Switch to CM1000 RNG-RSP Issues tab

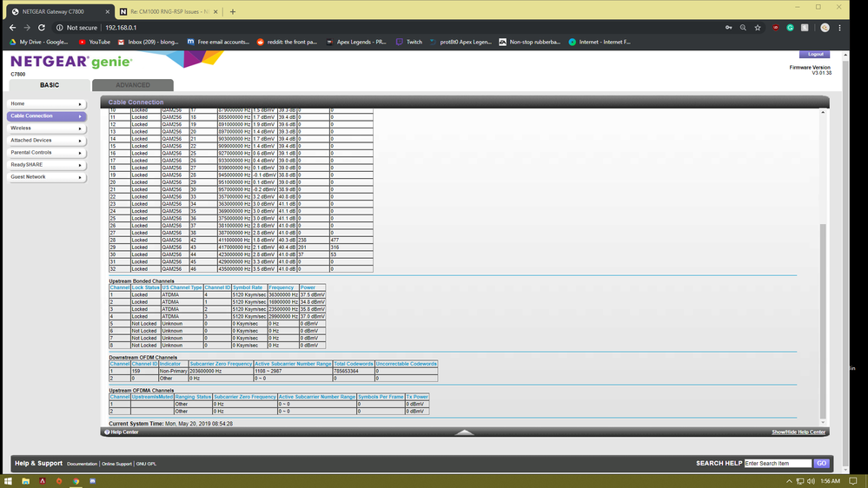coord(169,11)
